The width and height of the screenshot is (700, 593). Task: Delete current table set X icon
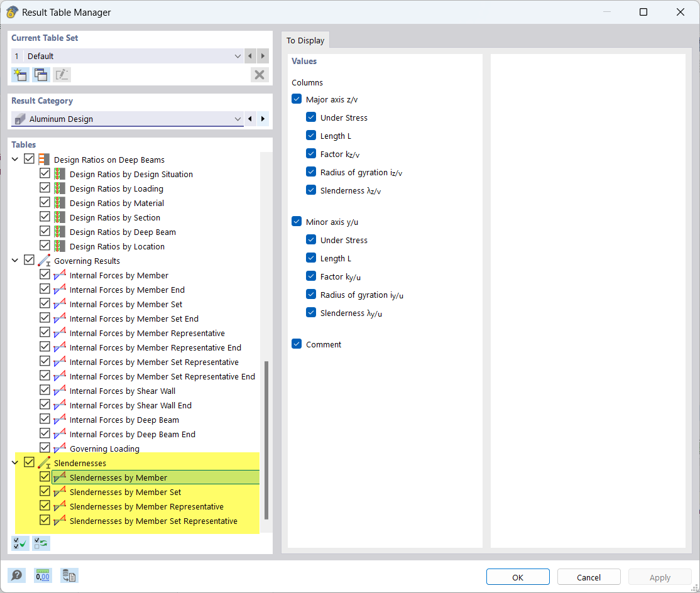pos(260,75)
